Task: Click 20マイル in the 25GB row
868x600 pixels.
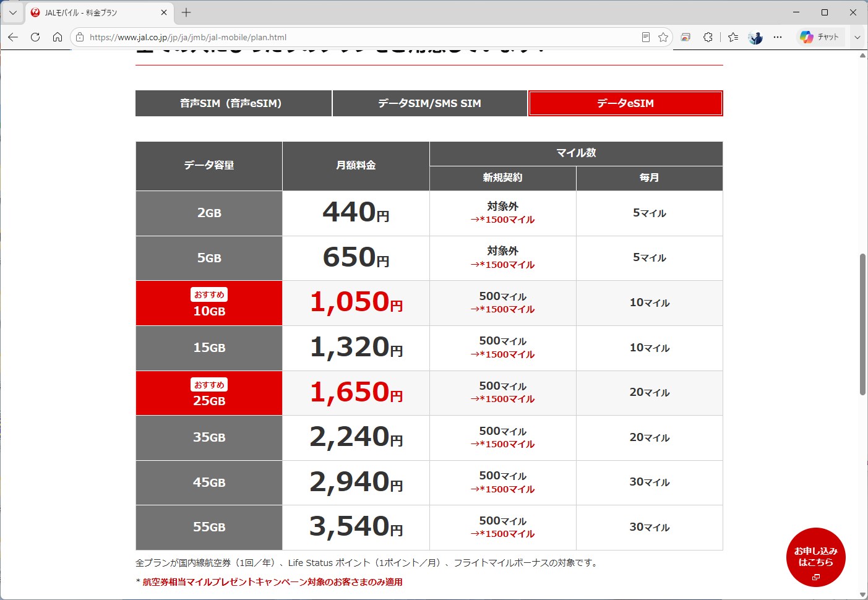Action: [x=650, y=393]
